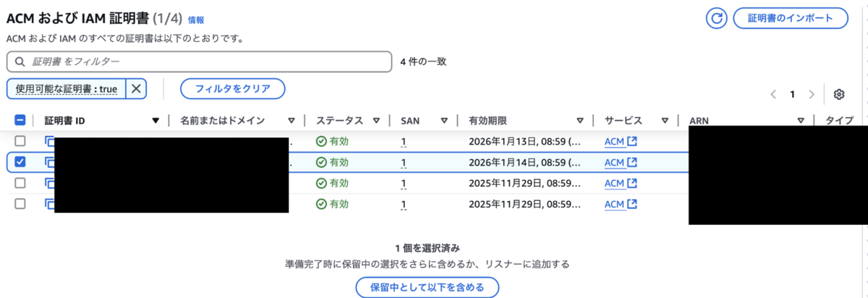Go to previous page arrow
This screenshot has width=868, height=298.
(773, 94)
